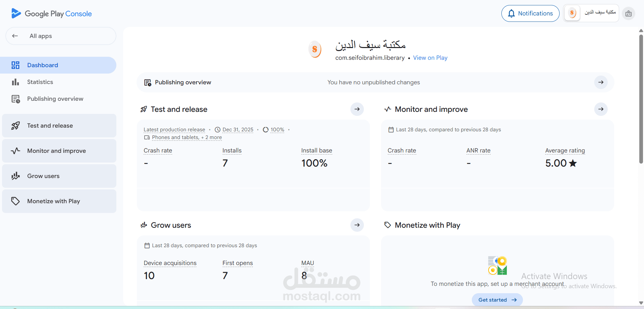
Task: Click the 5.00 average rating value
Action: [x=561, y=163]
